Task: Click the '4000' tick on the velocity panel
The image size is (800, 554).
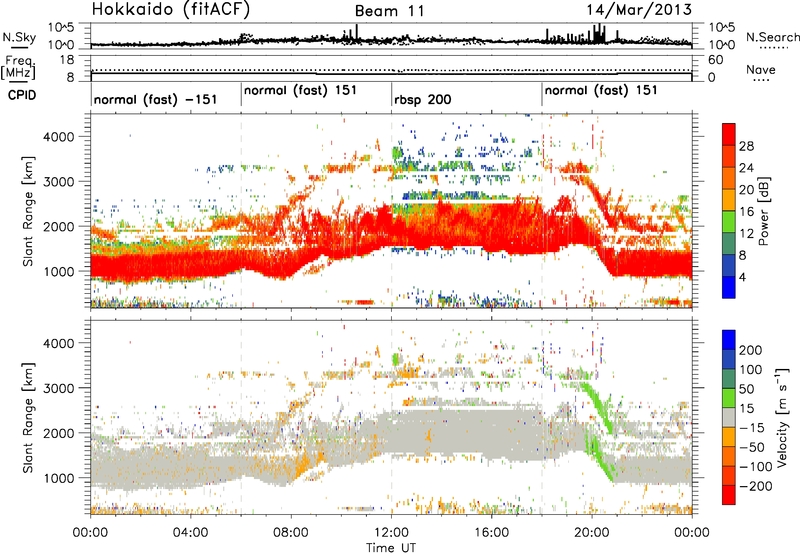Action: pyautogui.click(x=58, y=343)
